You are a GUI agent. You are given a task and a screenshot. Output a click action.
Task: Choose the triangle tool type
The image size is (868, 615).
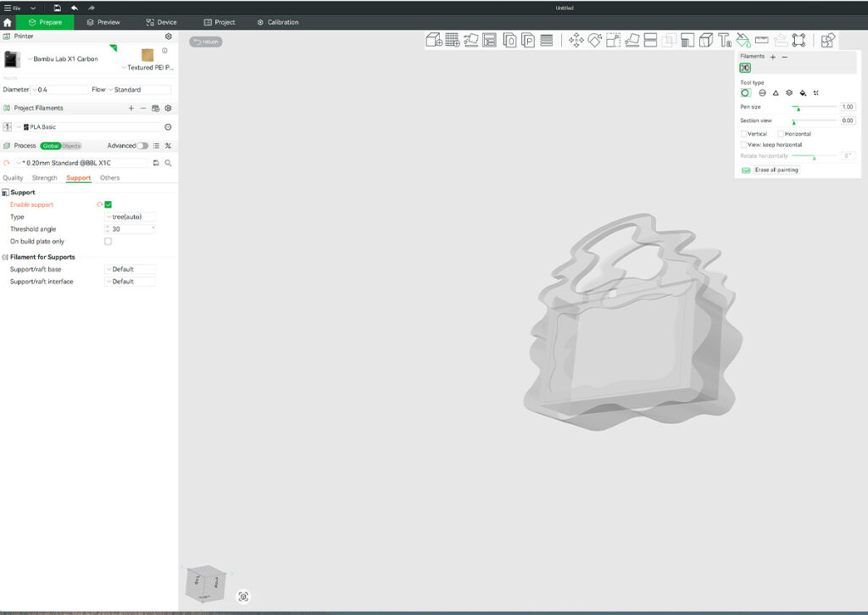776,93
